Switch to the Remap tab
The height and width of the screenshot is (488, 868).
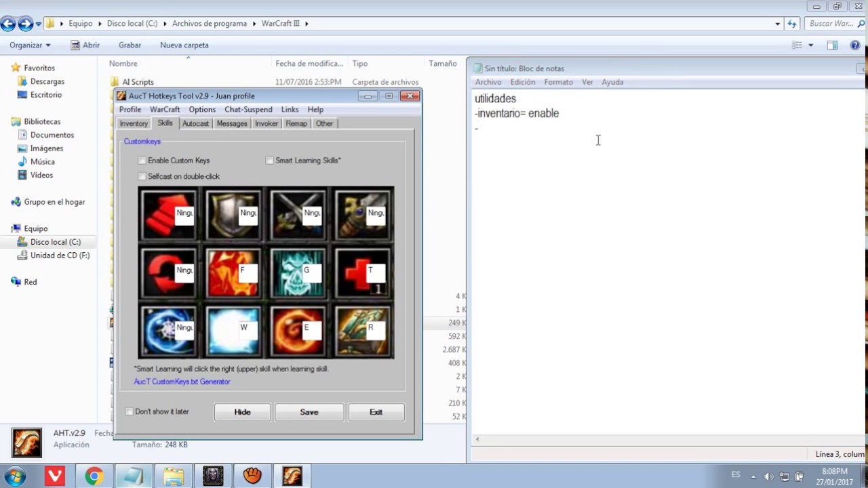pos(296,123)
